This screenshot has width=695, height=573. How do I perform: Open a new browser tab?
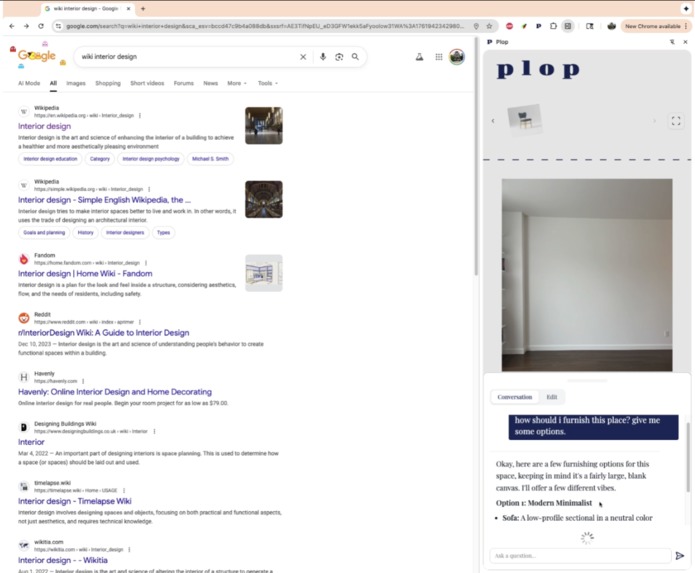click(143, 8)
